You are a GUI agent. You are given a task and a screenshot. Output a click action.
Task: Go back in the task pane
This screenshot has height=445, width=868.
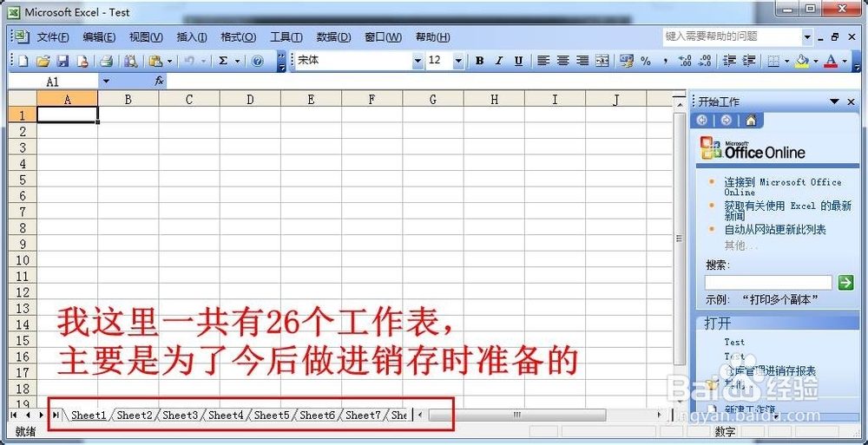(x=702, y=120)
